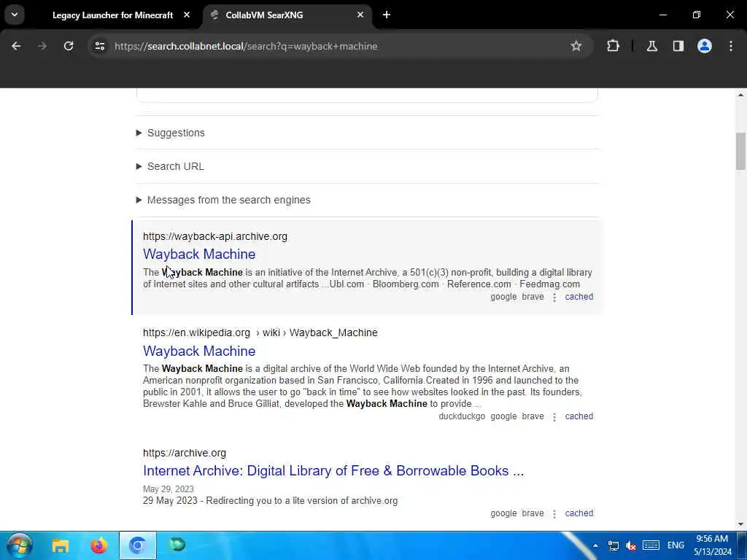Select the Chrome taskbar button
Viewport: 747px width, 560px height.
point(138,545)
